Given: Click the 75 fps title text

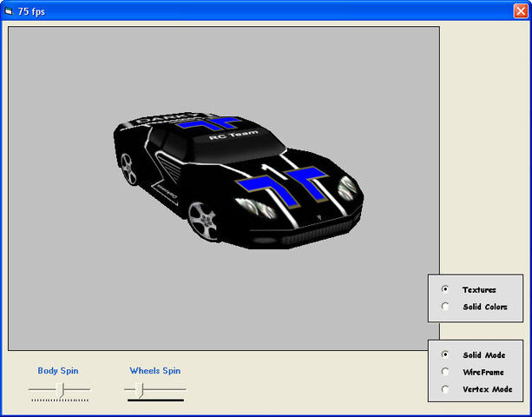Looking at the screenshot, I should 31,12.
